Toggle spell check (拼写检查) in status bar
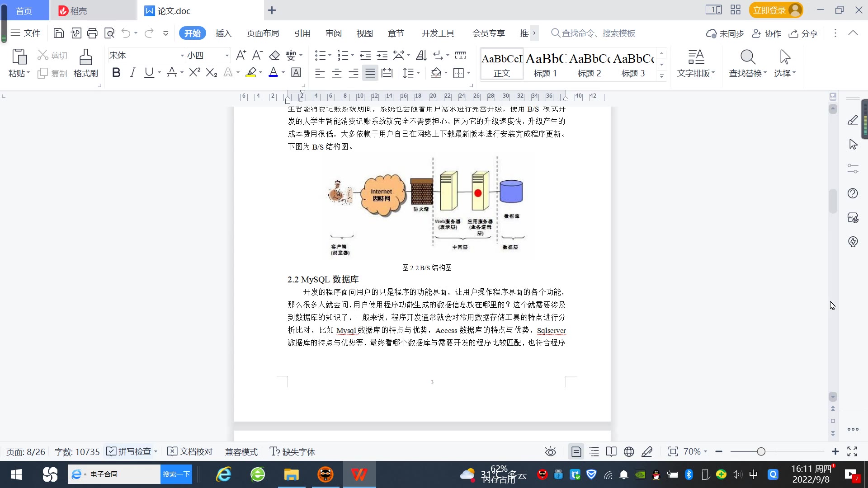 129,451
